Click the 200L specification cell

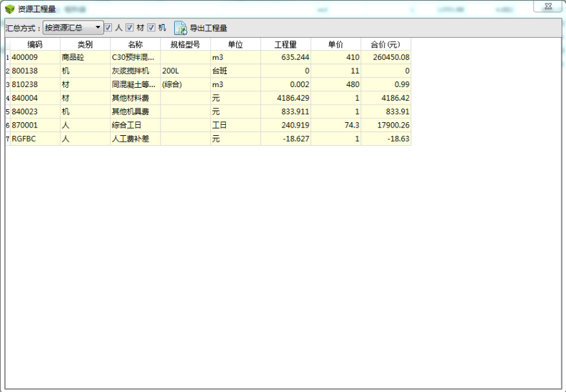point(185,71)
